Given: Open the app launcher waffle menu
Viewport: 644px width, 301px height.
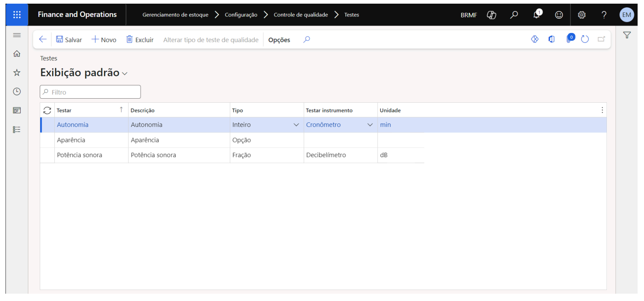Looking at the screenshot, I should pyautogui.click(x=17, y=15).
